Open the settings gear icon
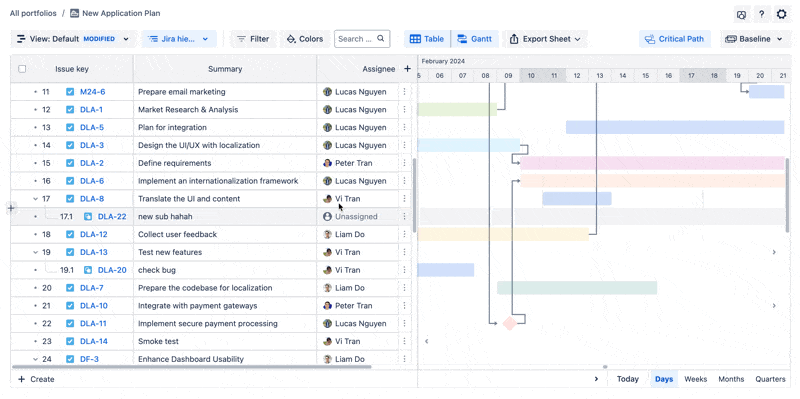The width and height of the screenshot is (800, 399). click(781, 14)
